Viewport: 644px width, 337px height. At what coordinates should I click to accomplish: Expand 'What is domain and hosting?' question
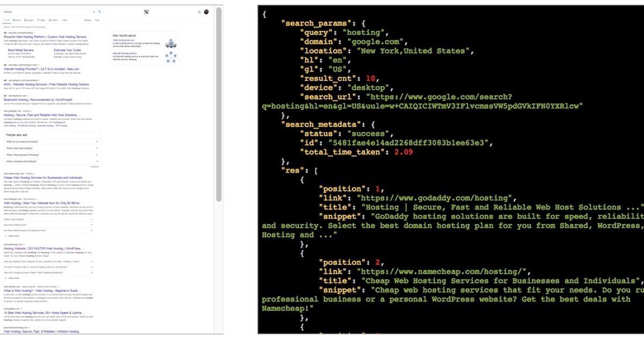(53, 161)
